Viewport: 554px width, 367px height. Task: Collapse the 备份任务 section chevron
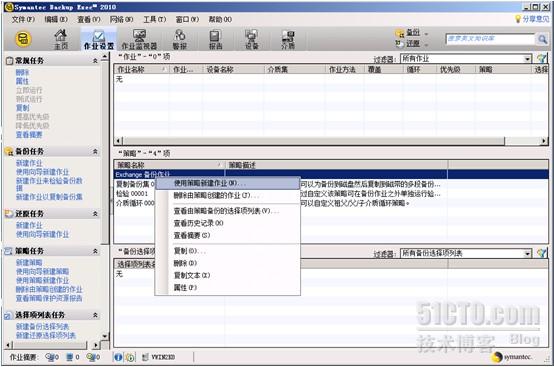coord(95,151)
